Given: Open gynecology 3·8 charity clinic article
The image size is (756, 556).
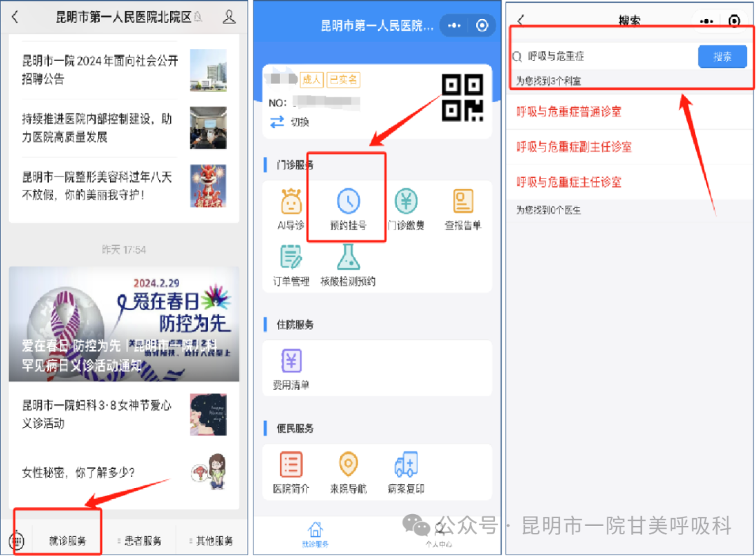Looking at the screenshot, I should click(x=97, y=415).
